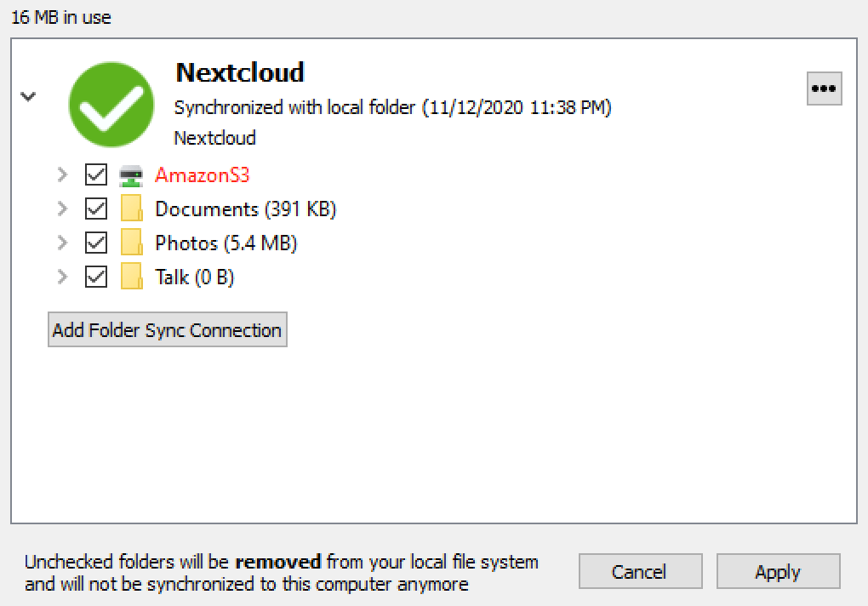Click the green synchronized checkmark icon

click(111, 105)
